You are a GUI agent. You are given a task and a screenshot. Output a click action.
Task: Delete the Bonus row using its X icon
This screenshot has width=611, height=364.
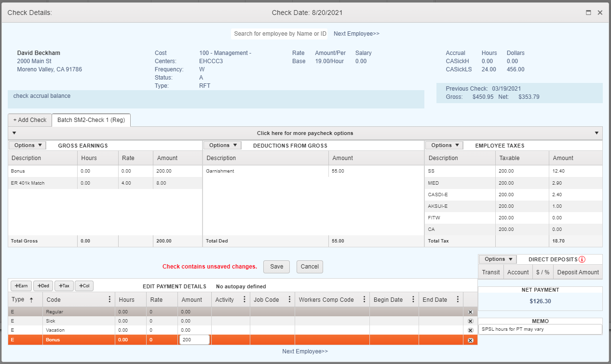(x=470, y=339)
